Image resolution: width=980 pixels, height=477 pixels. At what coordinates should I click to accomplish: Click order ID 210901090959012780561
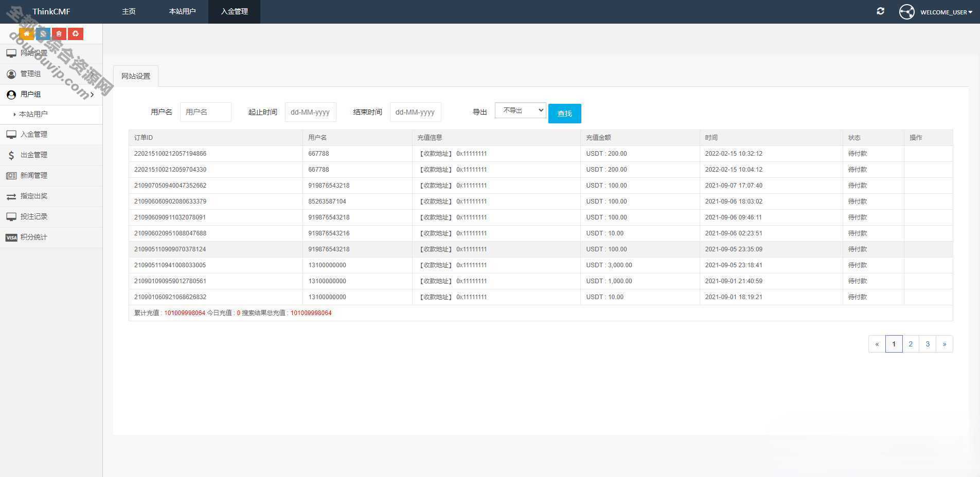pos(170,281)
